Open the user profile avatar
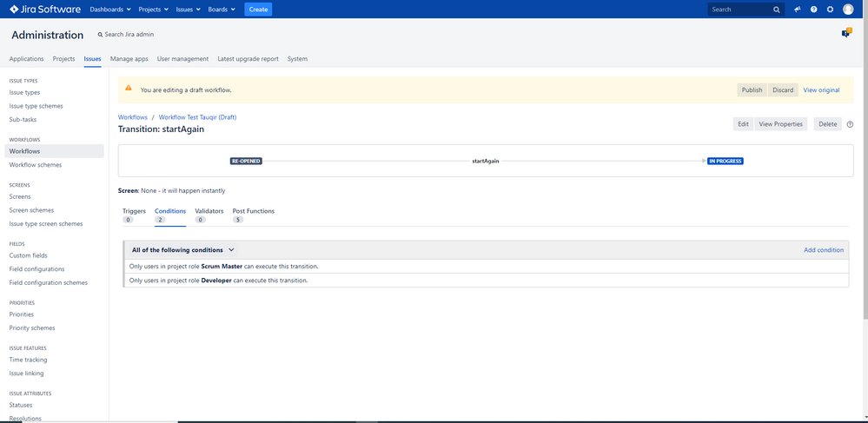 848,10
